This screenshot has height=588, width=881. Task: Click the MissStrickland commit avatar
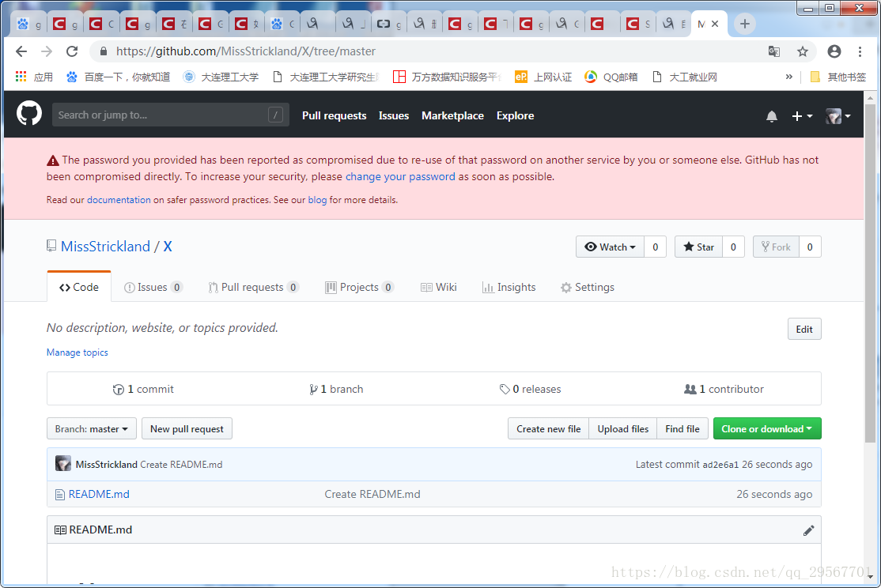[x=63, y=464]
